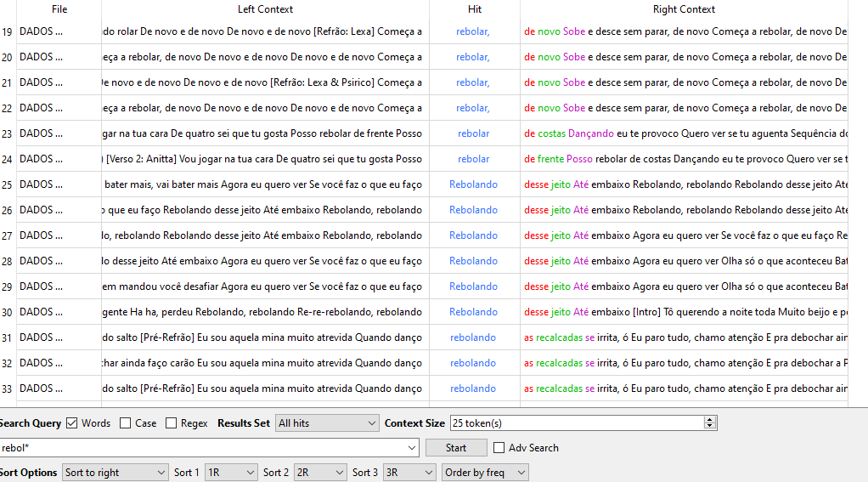Click row number 28
The height and width of the screenshot is (482, 868).
click(7, 261)
